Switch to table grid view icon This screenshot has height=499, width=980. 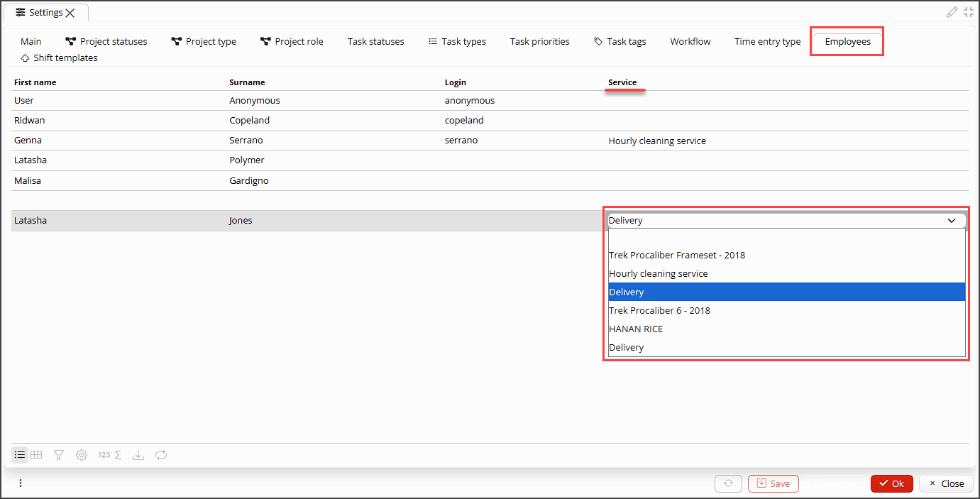(36, 455)
